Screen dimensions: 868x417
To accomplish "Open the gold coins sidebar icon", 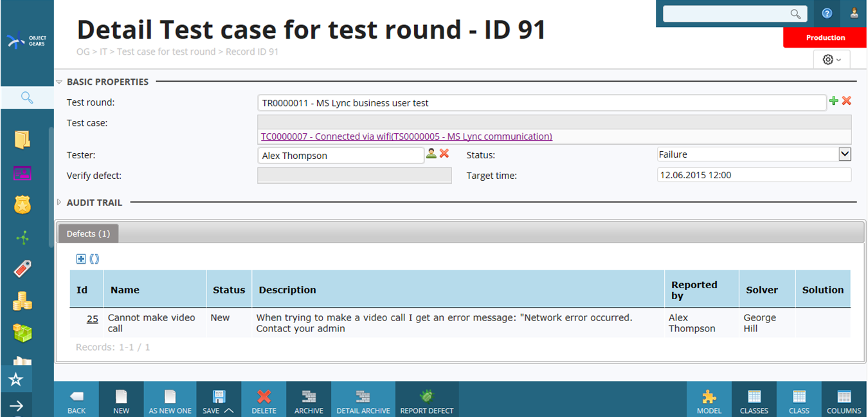I will (23, 301).
